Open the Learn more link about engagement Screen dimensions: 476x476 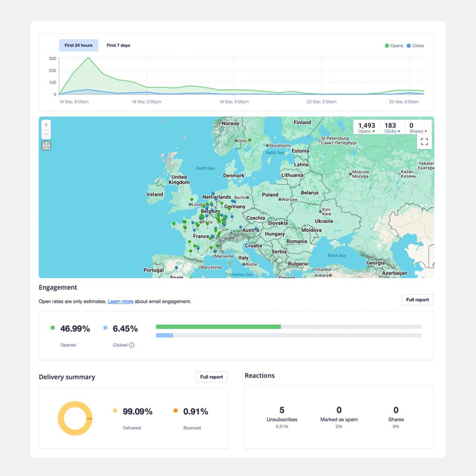120,302
